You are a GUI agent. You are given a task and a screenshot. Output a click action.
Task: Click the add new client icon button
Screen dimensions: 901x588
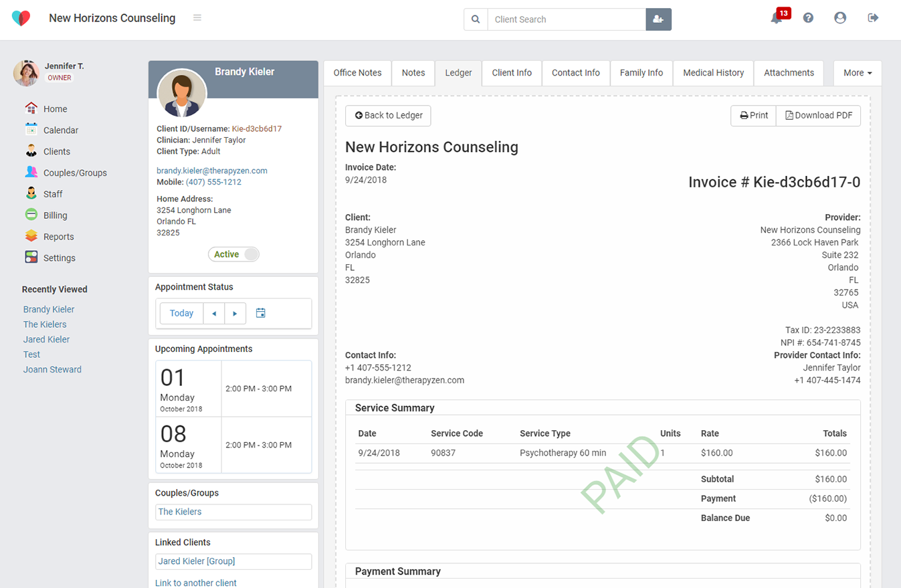coord(658,19)
